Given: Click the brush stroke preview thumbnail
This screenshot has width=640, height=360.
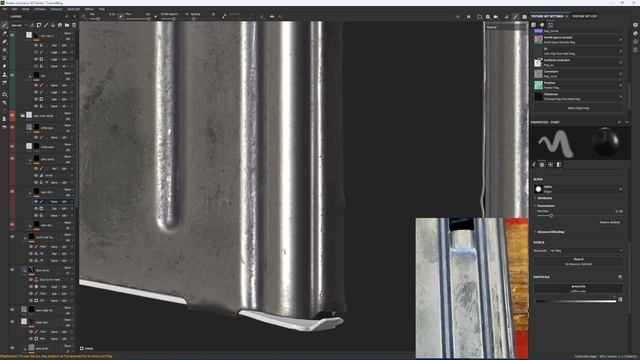Looking at the screenshot, I should tap(556, 143).
